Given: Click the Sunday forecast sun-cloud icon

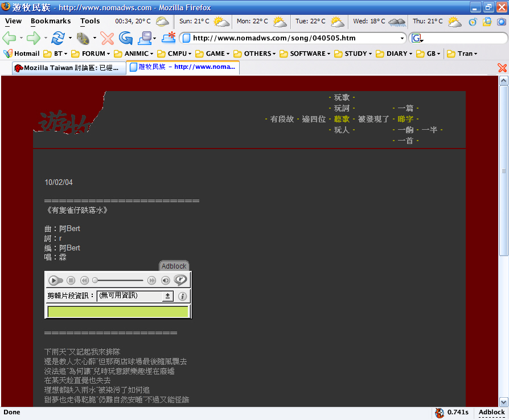Looking at the screenshot, I should [x=221, y=22].
